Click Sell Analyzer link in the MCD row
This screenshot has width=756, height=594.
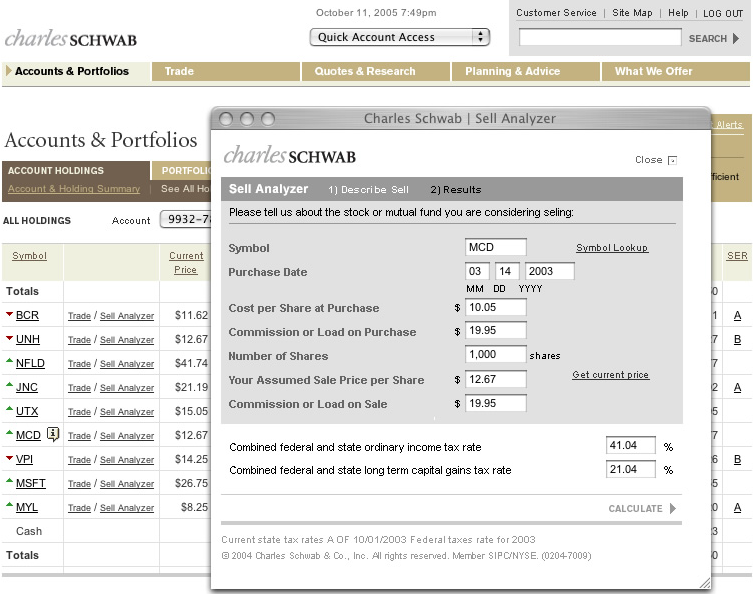pyautogui.click(x=127, y=436)
